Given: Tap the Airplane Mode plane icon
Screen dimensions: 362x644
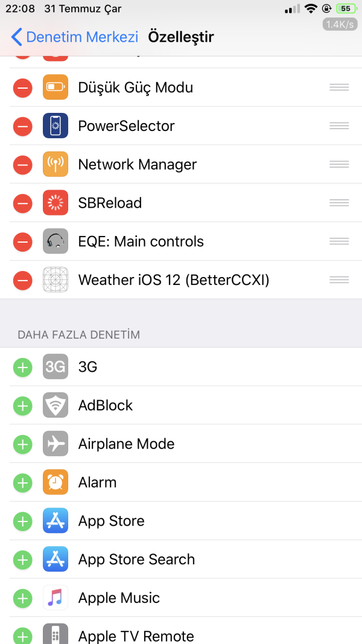Looking at the screenshot, I should point(56,444).
